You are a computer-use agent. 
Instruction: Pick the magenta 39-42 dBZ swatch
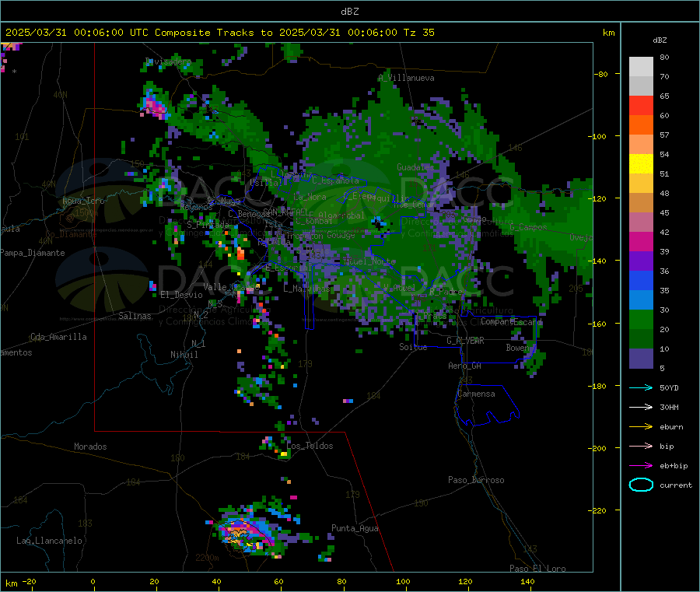(641, 241)
